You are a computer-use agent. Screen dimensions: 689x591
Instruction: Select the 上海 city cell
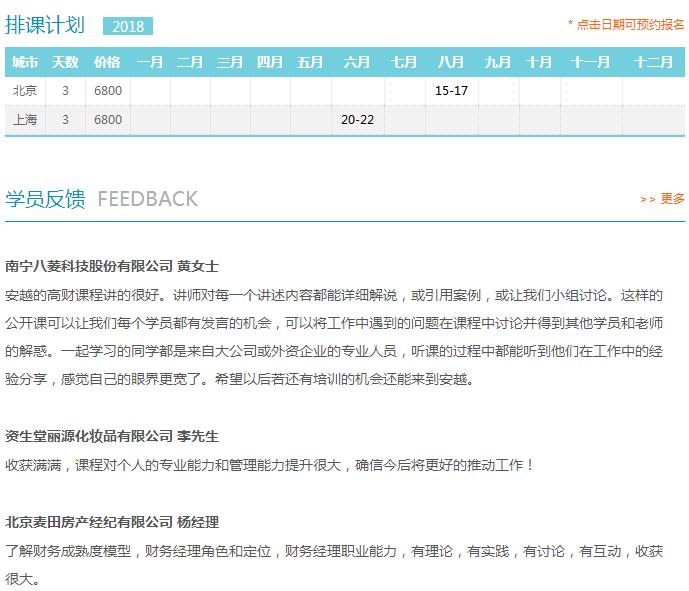(25, 120)
